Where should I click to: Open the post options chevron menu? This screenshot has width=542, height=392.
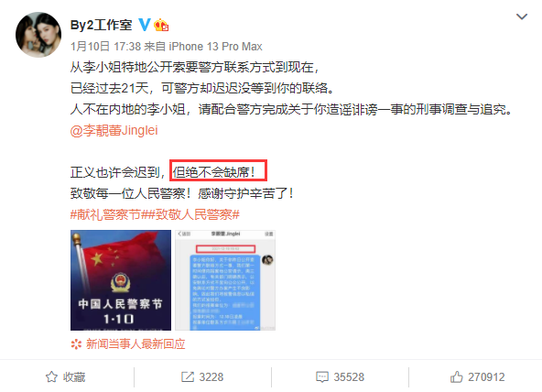click(x=522, y=16)
